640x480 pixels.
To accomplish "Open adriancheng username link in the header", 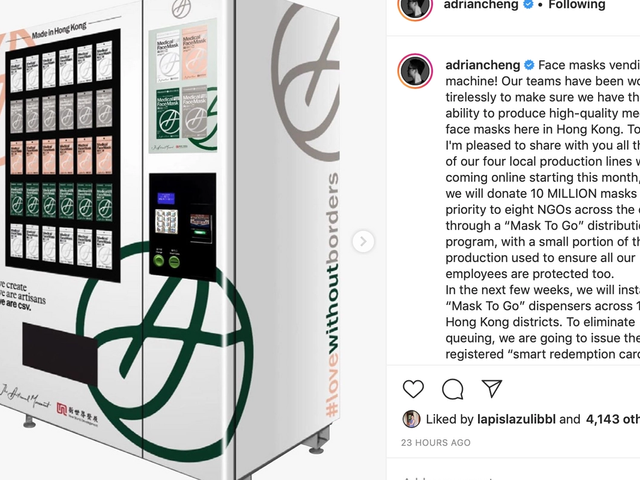I will (x=481, y=4).
